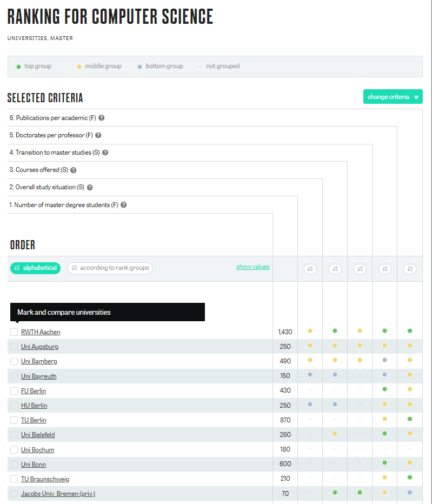Viewport: 432px width, 504px height.
Task: Click the 2. Overall study situation (S) criterion
Action: click(x=47, y=187)
